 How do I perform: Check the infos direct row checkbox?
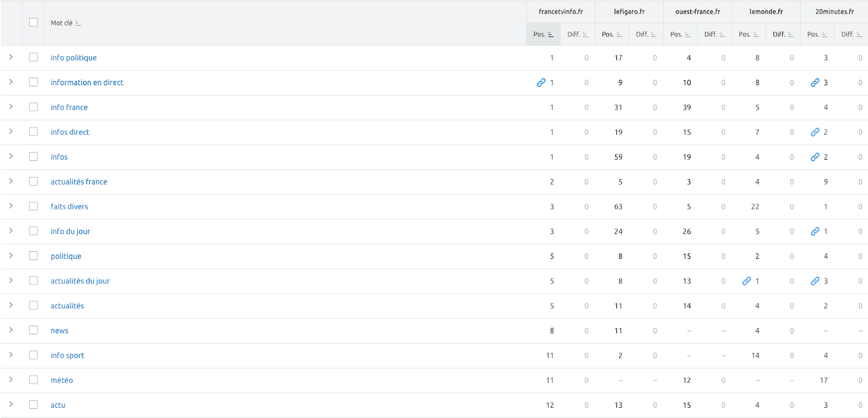pyautogui.click(x=34, y=131)
